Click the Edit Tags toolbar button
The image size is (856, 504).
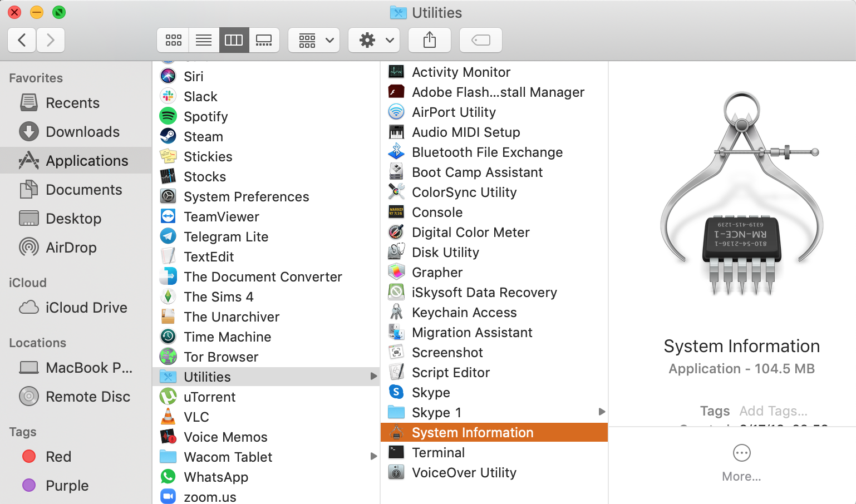[x=481, y=40]
